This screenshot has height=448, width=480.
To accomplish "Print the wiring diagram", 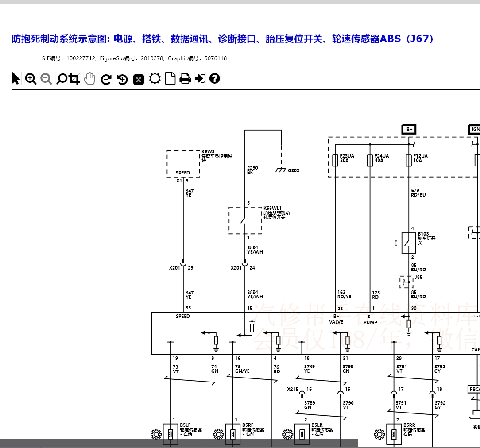I will (x=186, y=78).
